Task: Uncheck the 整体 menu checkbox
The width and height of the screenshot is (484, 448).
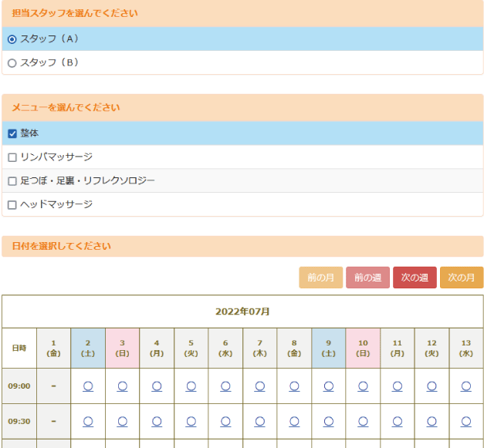Action: click(x=12, y=133)
